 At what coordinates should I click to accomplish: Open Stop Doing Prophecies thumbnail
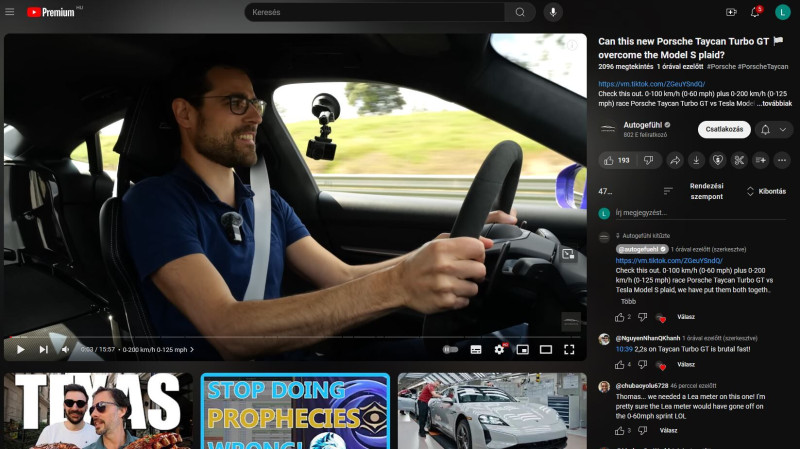point(295,411)
